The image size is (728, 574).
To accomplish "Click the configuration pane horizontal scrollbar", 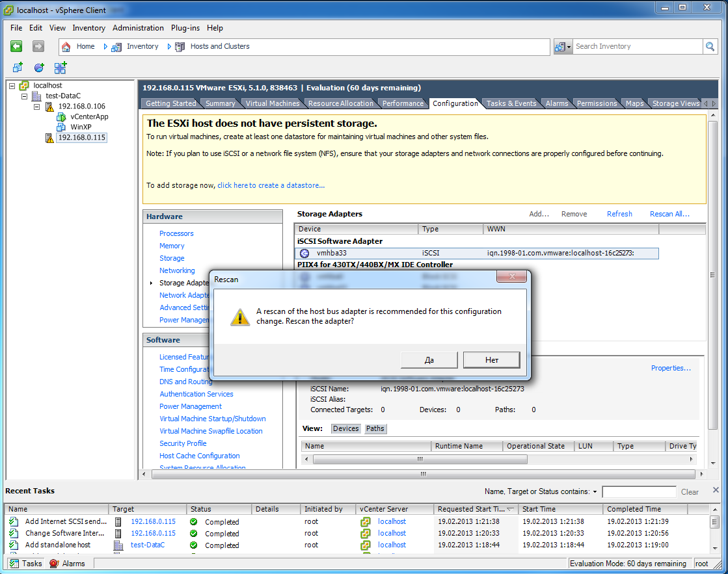I will 423,475.
